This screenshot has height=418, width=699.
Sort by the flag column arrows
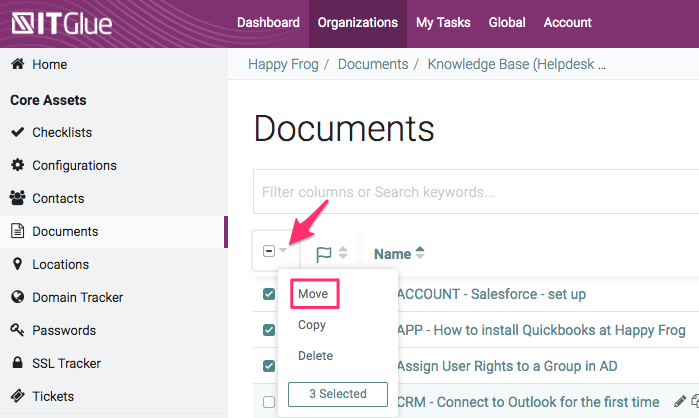tap(344, 254)
